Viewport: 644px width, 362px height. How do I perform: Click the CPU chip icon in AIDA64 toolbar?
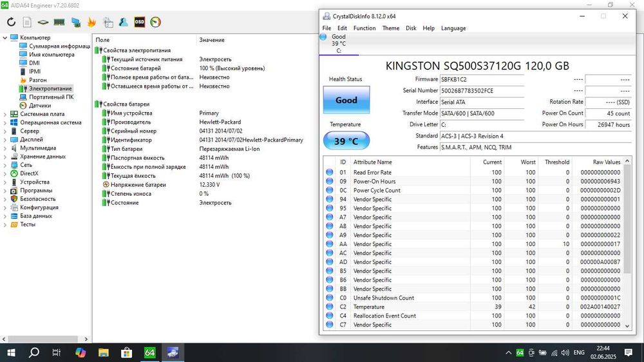point(43,22)
